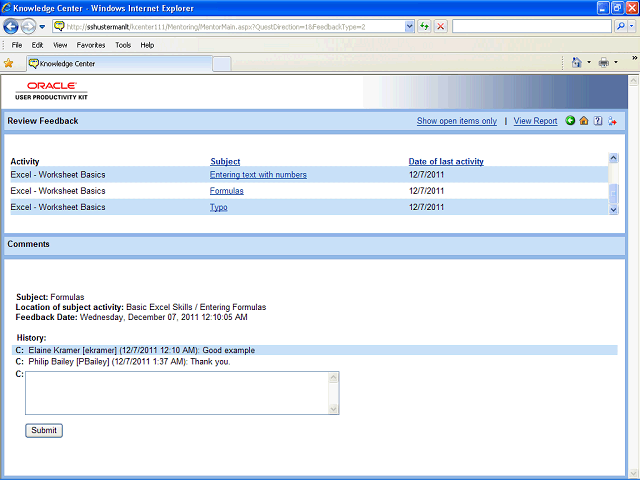The image size is (640, 480).
Task: Open the recent pages dropdown arrow
Action: click(42, 27)
